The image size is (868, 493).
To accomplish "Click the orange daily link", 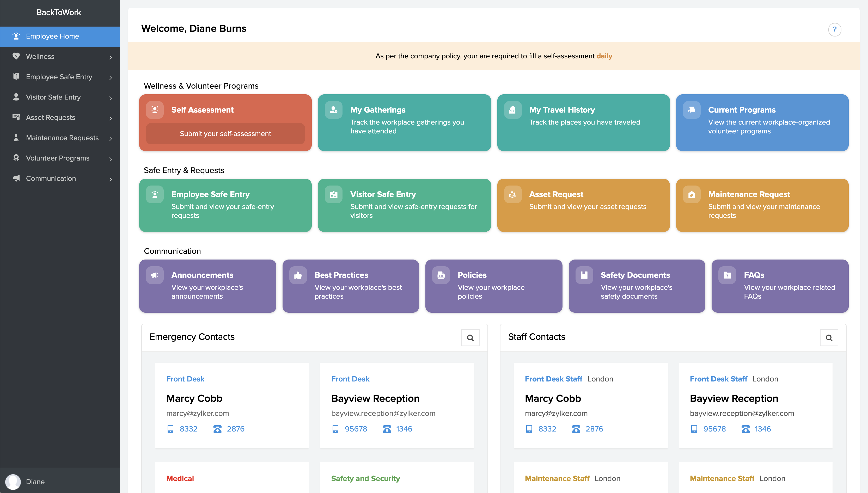I will [x=604, y=56].
